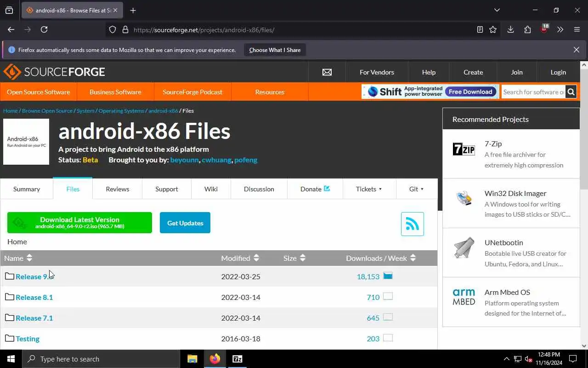Click Firefox back arrow
Image resolution: width=588 pixels, height=368 pixels.
11,29
